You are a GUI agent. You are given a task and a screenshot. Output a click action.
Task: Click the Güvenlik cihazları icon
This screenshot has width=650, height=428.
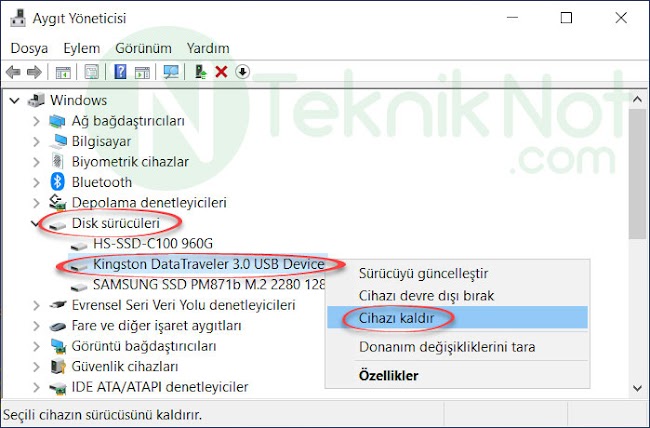pyautogui.click(x=58, y=366)
